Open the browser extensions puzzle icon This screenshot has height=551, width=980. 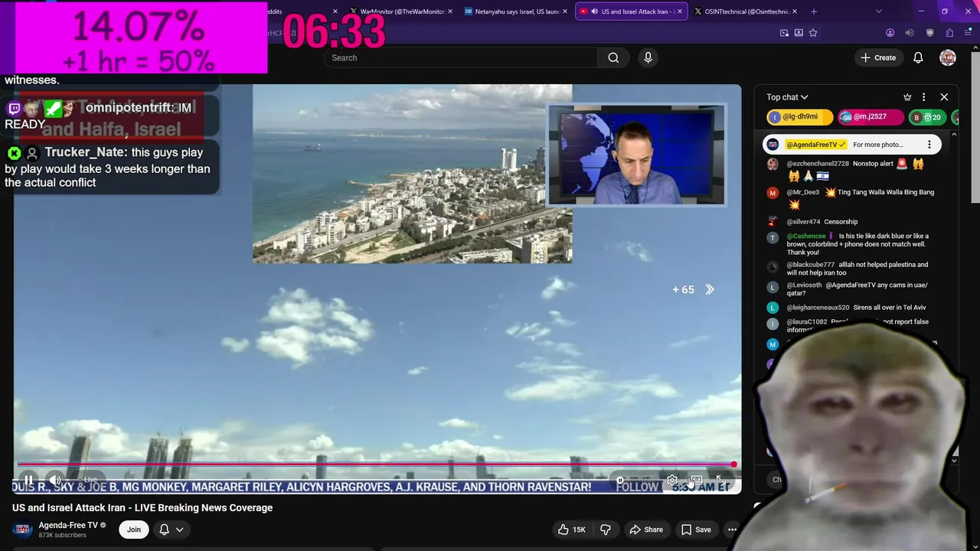[x=949, y=33]
